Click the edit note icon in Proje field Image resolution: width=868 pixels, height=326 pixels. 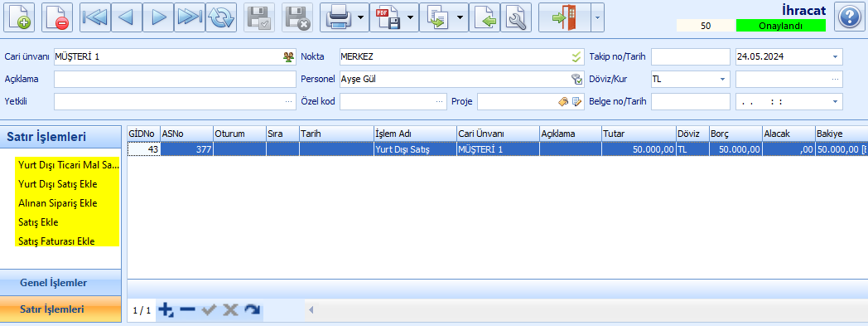[577, 101]
